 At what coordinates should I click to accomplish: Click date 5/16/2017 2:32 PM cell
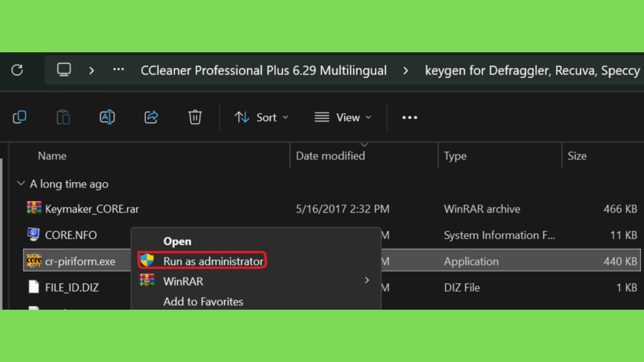tap(343, 209)
